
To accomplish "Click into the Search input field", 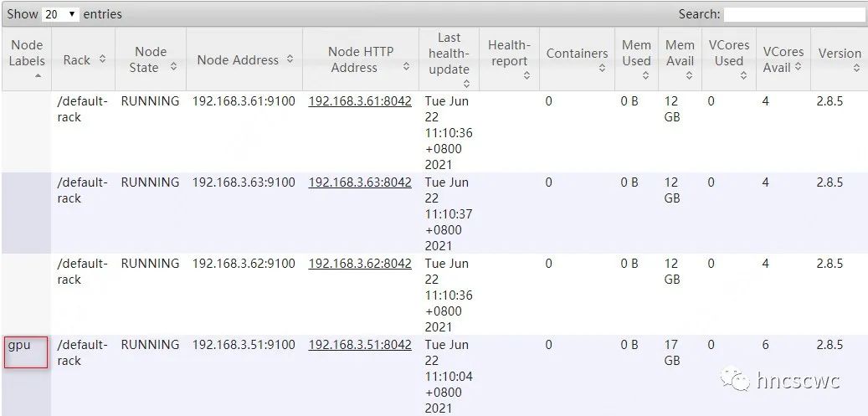I will [x=794, y=14].
